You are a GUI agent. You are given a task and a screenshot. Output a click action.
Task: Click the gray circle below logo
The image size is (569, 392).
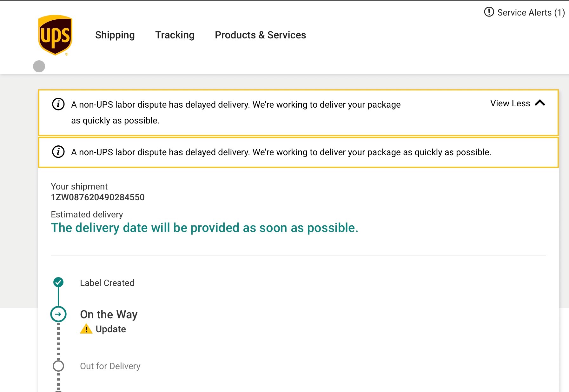[39, 66]
